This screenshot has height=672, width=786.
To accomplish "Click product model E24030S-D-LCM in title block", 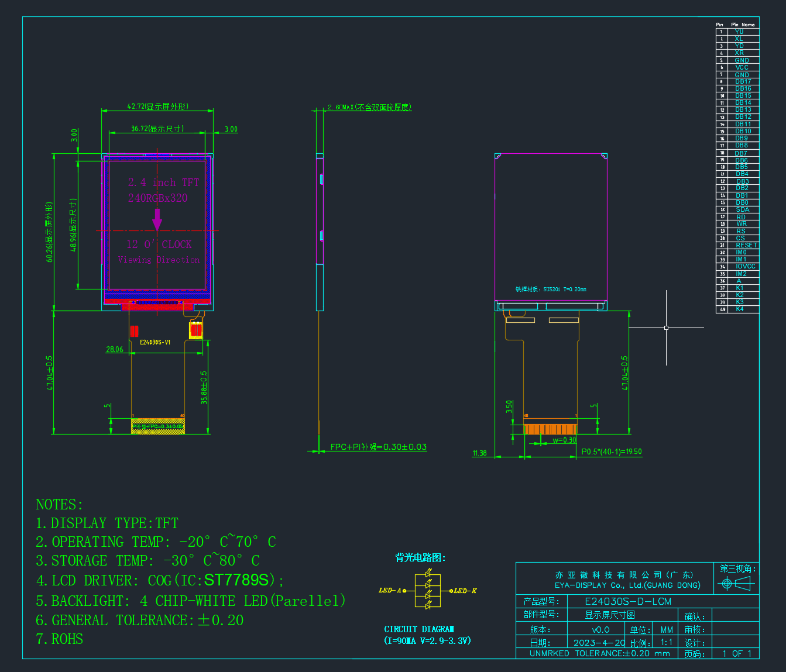I will tap(628, 601).
